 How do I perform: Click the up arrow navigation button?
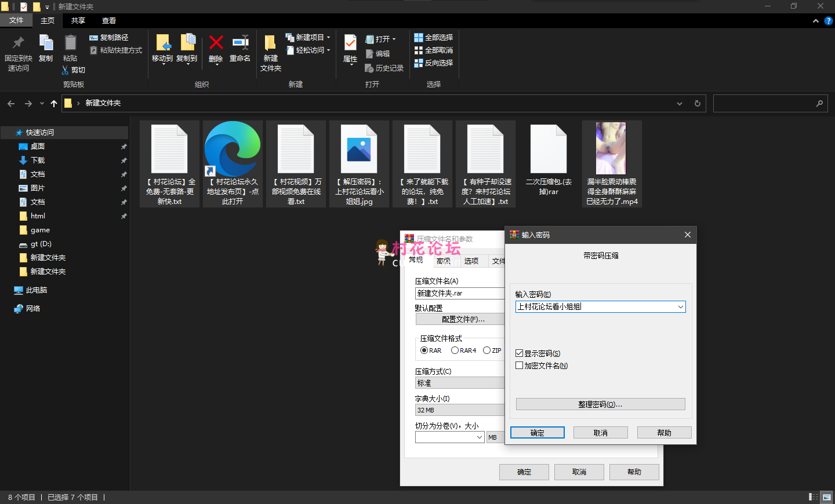click(x=54, y=104)
